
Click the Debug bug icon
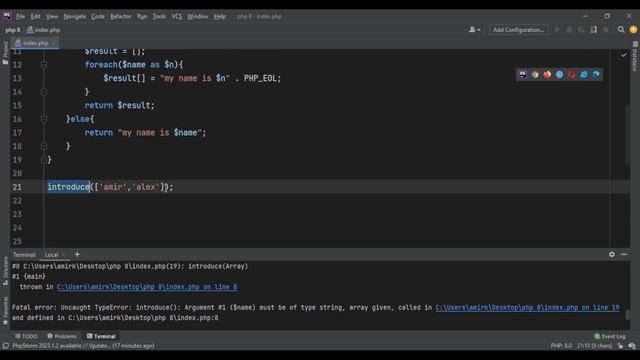coord(569,30)
